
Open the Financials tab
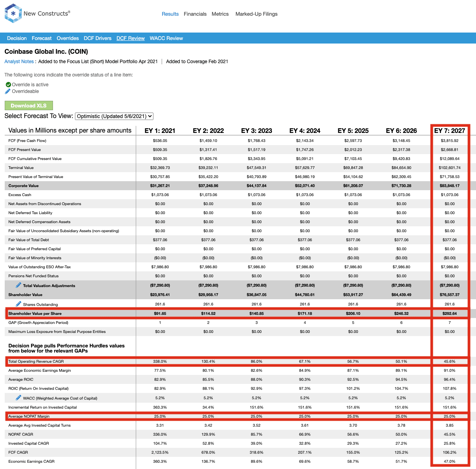(195, 14)
